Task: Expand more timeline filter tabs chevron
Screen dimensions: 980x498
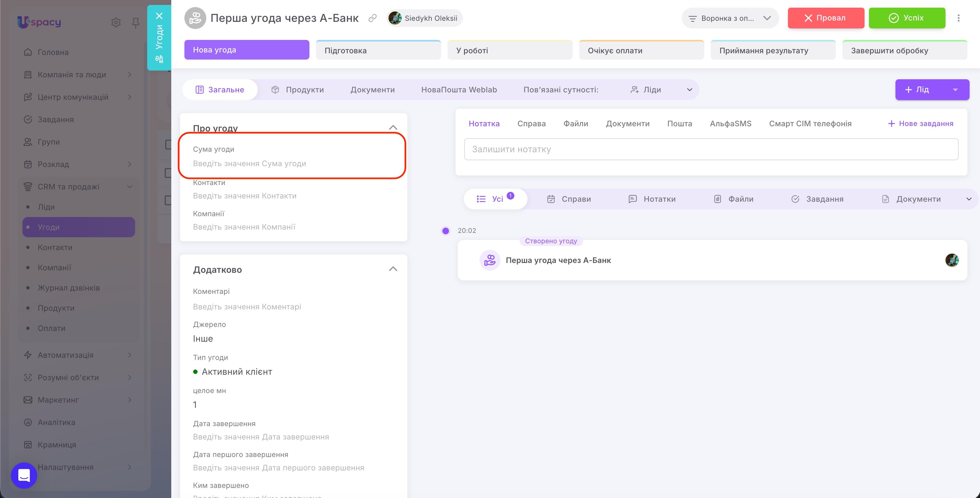Action: tap(969, 199)
